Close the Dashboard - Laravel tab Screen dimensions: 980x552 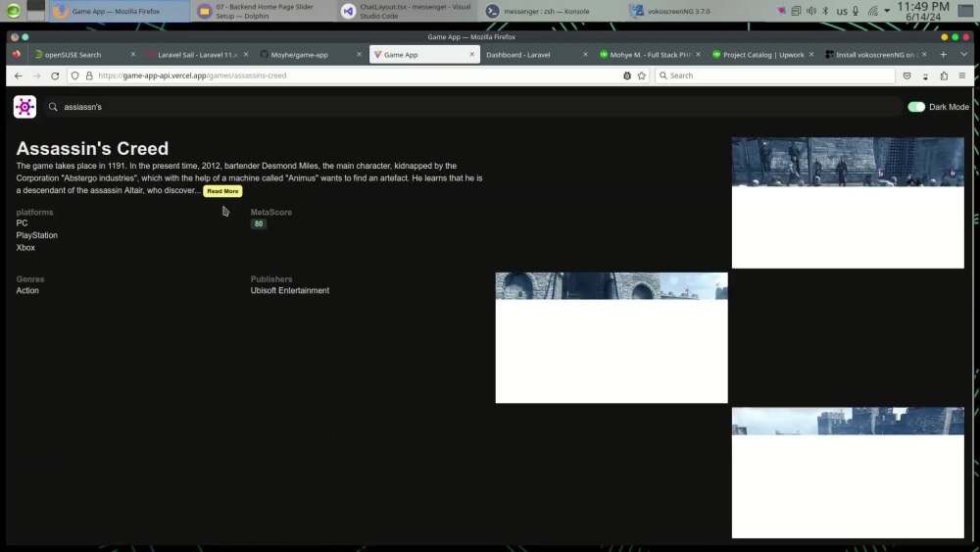[585, 54]
